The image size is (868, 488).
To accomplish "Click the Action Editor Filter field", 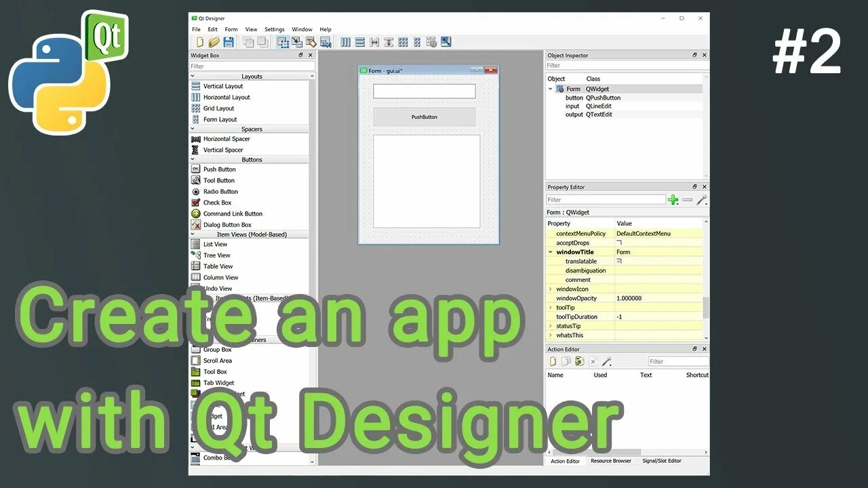I will [678, 361].
